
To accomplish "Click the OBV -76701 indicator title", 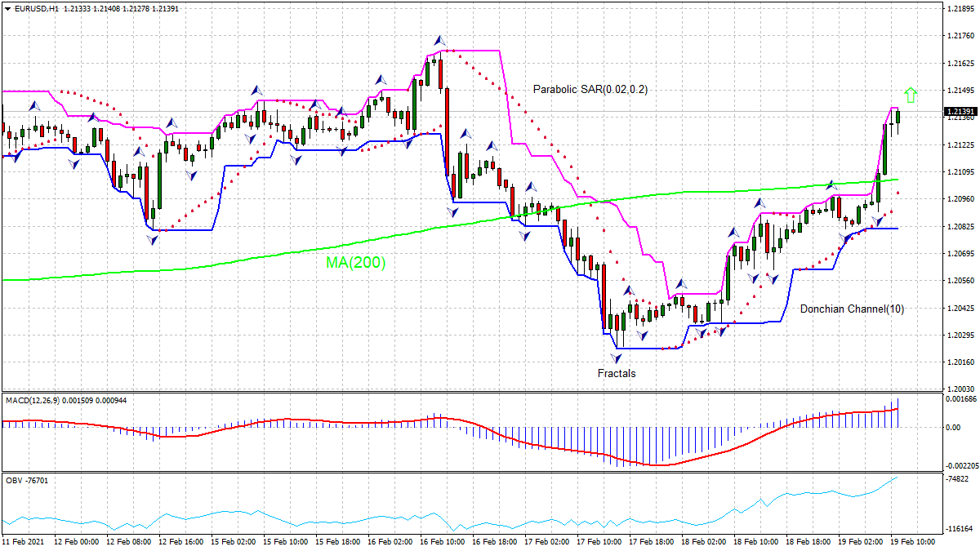I will pos(26,480).
